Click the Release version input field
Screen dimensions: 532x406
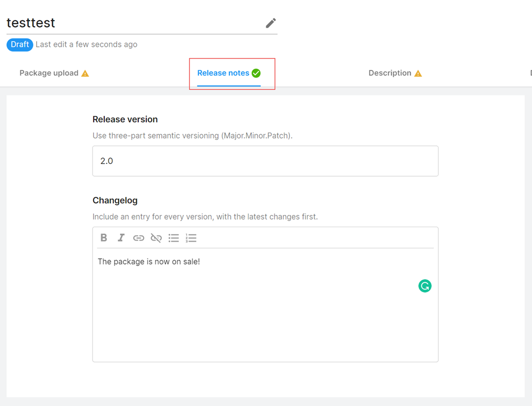(x=265, y=161)
